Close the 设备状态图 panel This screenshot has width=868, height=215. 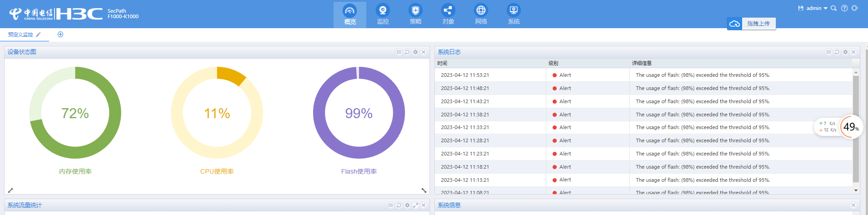(x=424, y=52)
